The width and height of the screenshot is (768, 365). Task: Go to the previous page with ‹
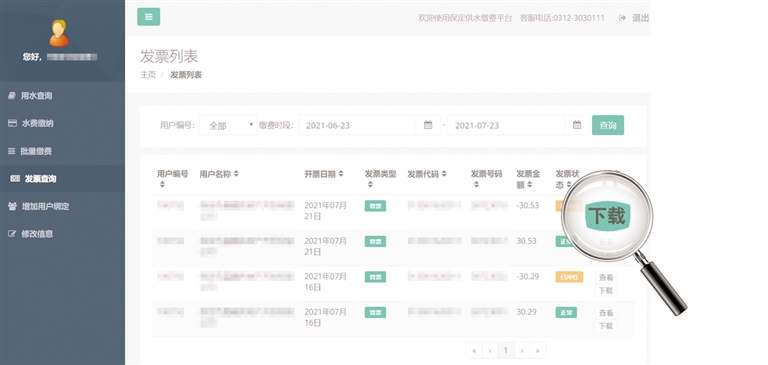click(490, 350)
